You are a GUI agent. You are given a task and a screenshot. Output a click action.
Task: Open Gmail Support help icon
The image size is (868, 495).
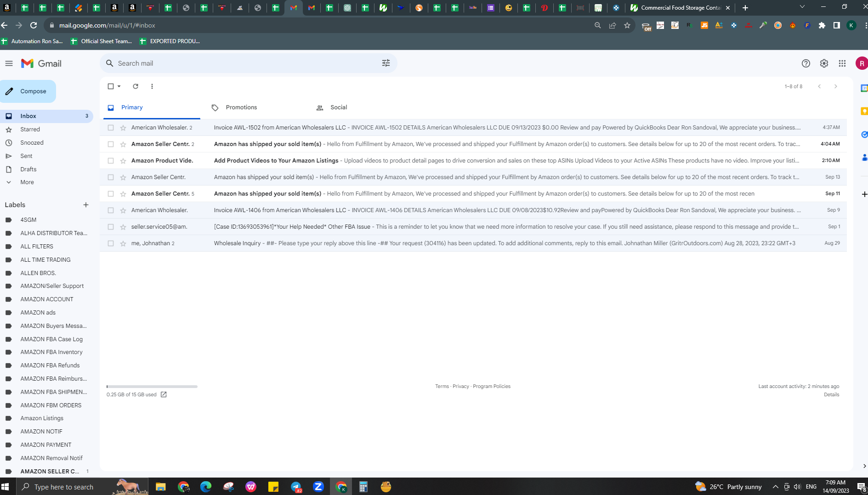pos(806,63)
